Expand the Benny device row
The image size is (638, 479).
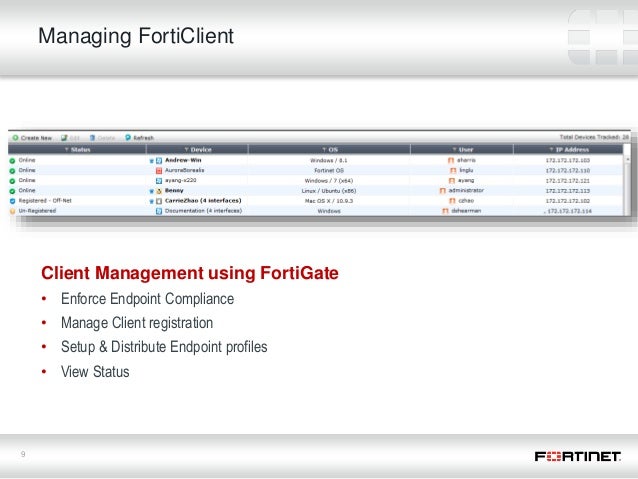point(151,191)
